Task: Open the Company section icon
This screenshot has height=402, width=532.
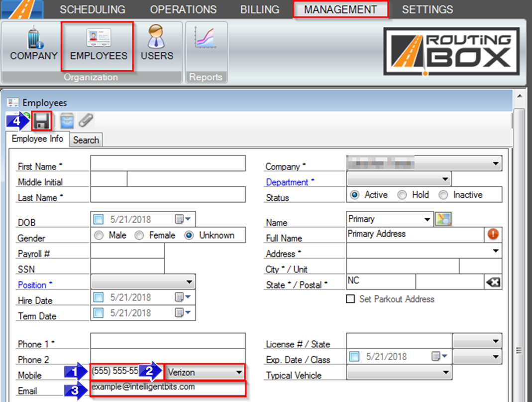Action: tap(34, 45)
